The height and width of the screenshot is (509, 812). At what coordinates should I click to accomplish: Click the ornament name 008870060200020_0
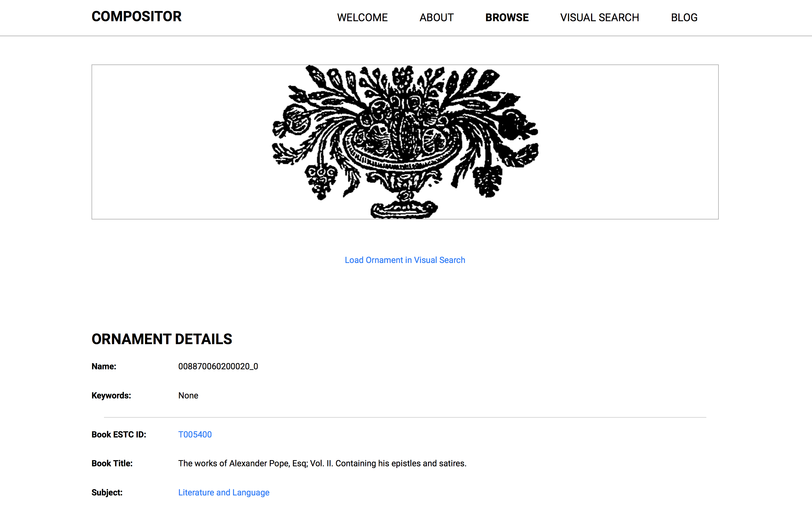click(x=218, y=366)
